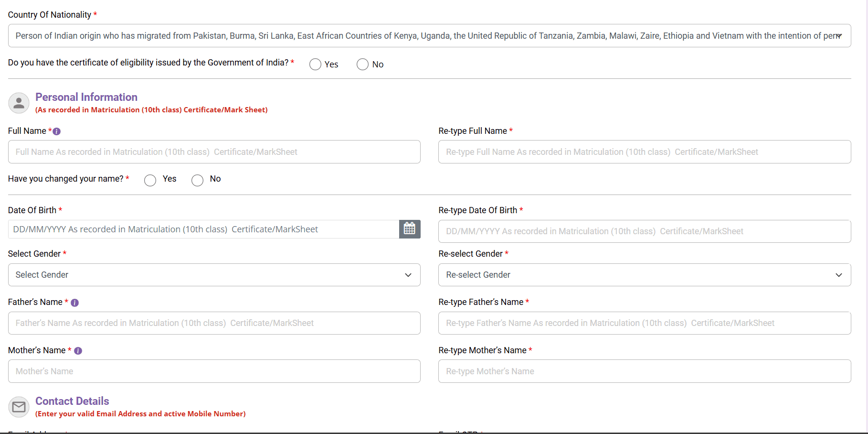Focus the Re-type Full Name field
868x434 pixels.
tap(644, 152)
